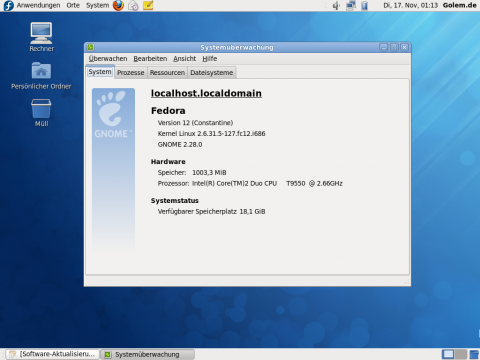Click the Verfügbarer Speicherplatz 18,1 GiB line
Viewport: 480px width, 360px height.
coord(211,211)
